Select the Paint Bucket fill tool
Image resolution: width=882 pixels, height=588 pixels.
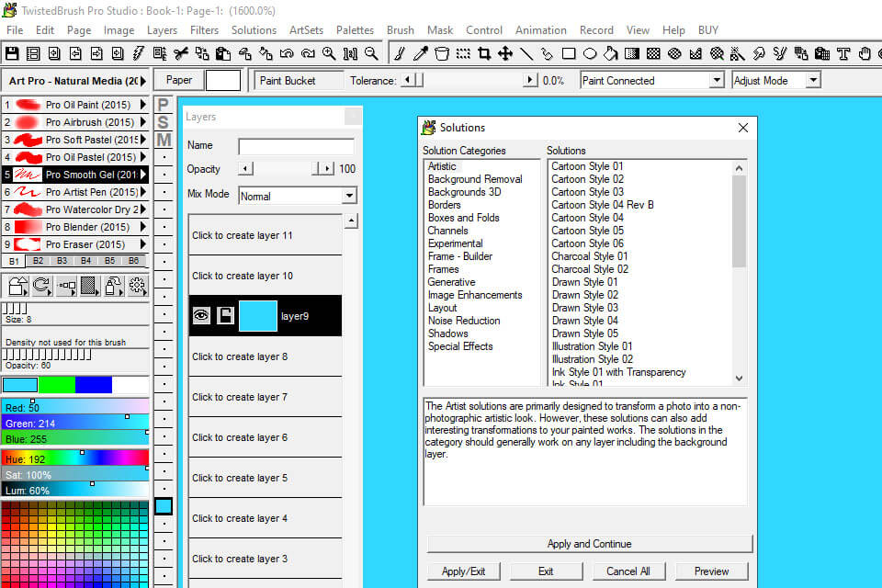pyautogui.click(x=611, y=53)
